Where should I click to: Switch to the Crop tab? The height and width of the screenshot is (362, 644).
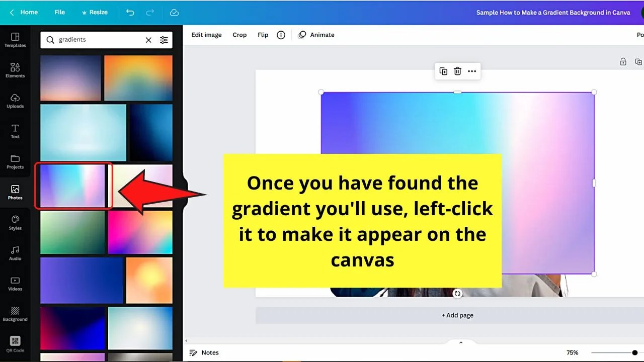pos(239,35)
